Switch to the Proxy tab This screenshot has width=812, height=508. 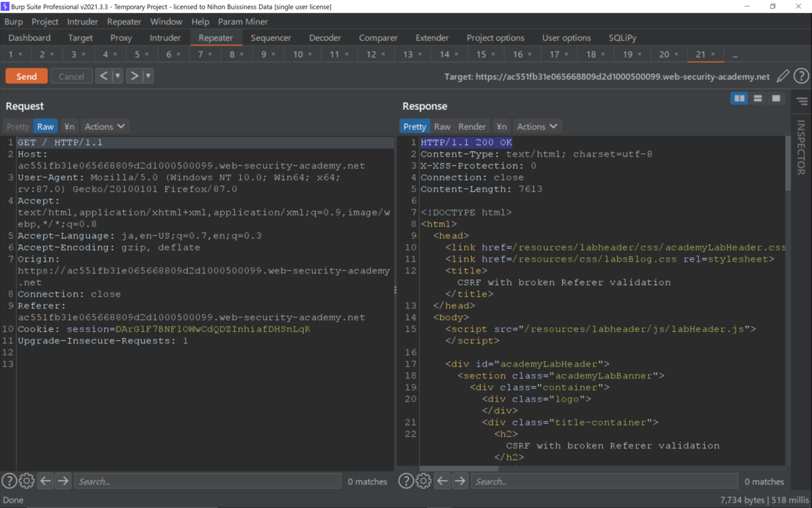(121, 38)
